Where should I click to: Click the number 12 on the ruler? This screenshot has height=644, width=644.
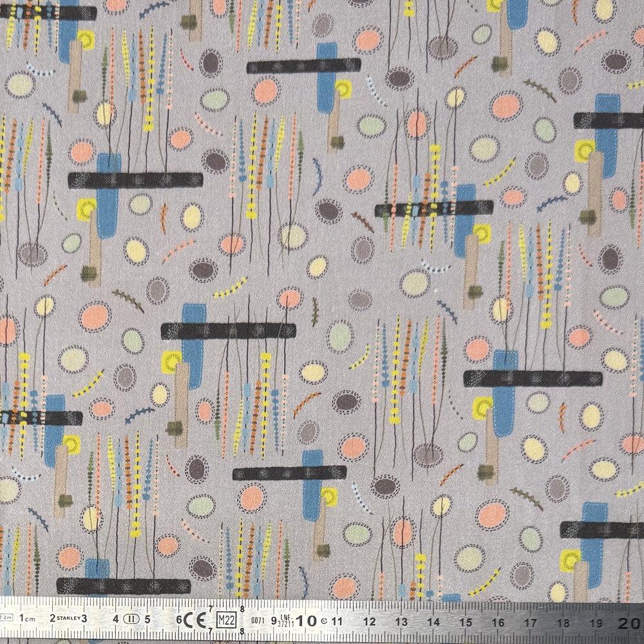tap(370, 622)
